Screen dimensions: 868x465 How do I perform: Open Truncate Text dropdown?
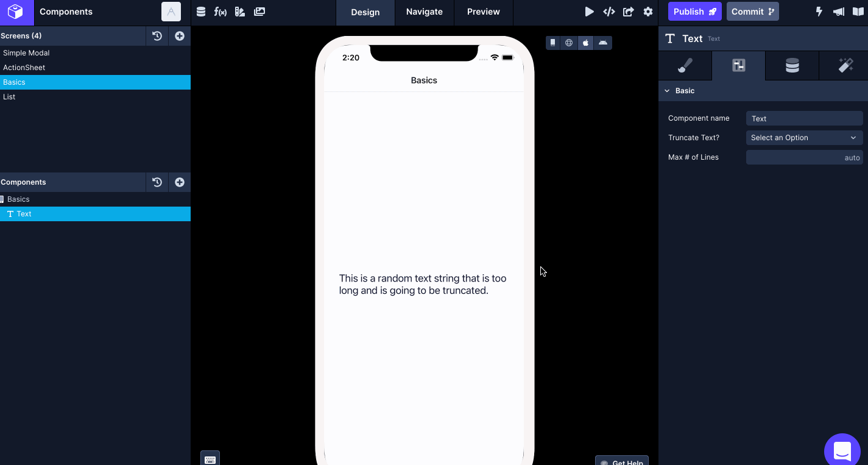[x=804, y=138]
